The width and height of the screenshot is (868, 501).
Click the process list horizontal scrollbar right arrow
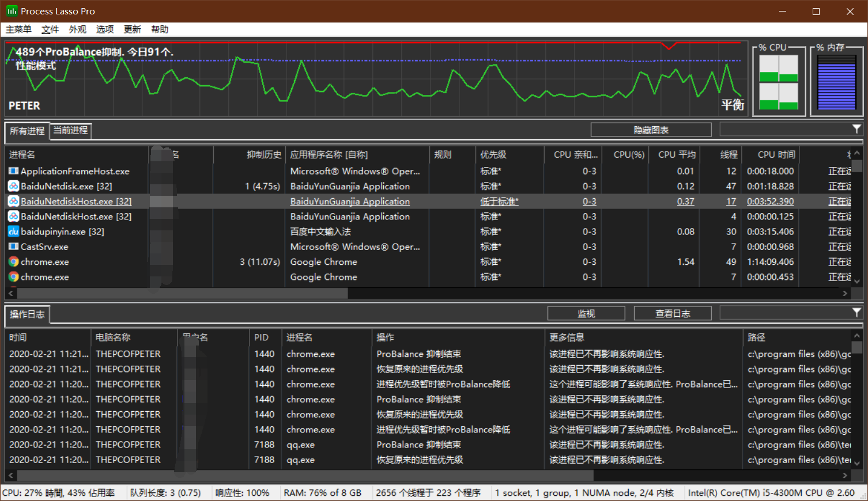845,293
